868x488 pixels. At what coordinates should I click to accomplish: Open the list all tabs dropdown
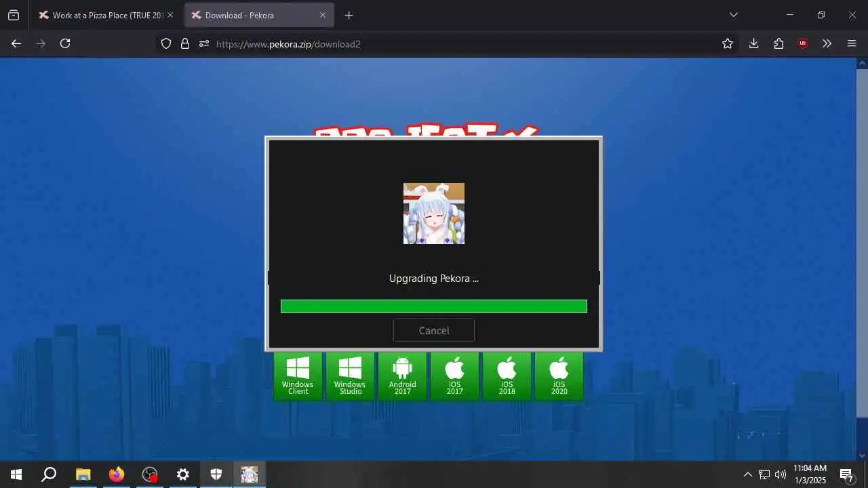[733, 15]
